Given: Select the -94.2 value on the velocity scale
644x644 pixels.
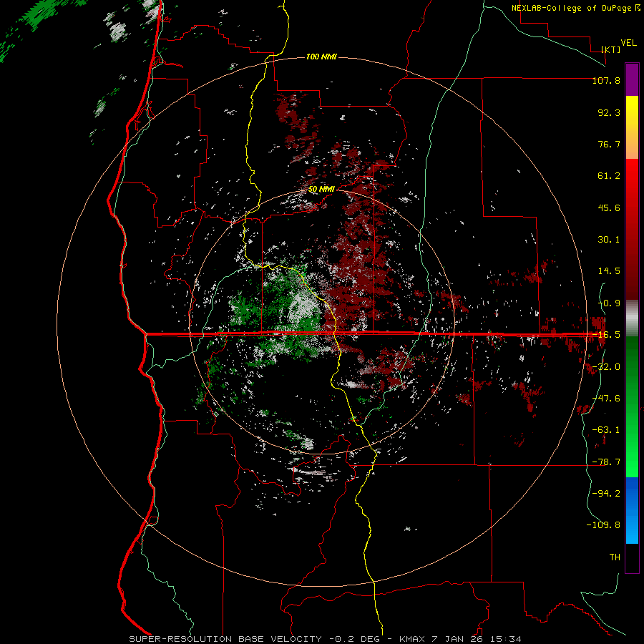Looking at the screenshot, I should pos(606,494).
